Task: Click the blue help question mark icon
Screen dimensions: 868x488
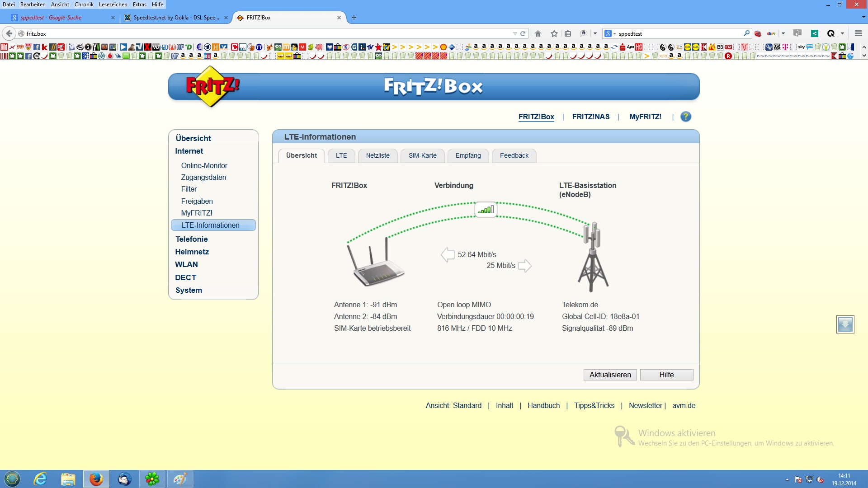Action: [685, 117]
